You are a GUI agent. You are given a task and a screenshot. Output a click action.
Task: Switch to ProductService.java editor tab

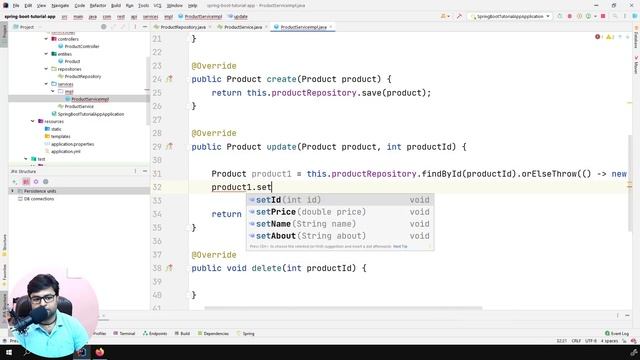[243, 27]
